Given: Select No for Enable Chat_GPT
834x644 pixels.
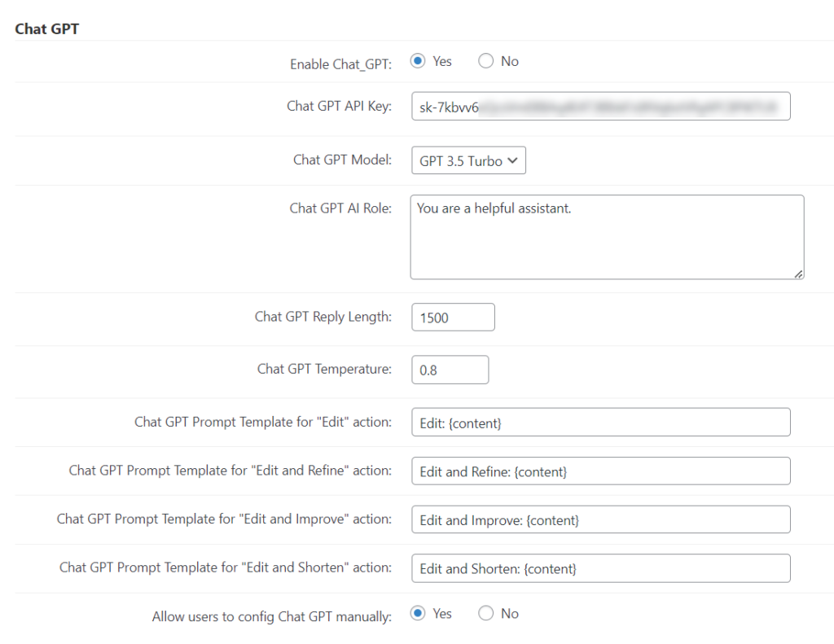Looking at the screenshot, I should pyautogui.click(x=486, y=61).
